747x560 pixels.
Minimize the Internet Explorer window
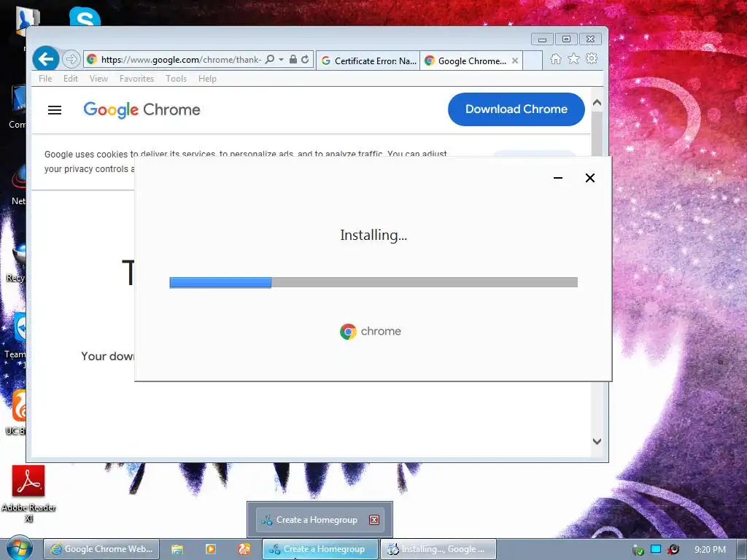coord(542,39)
